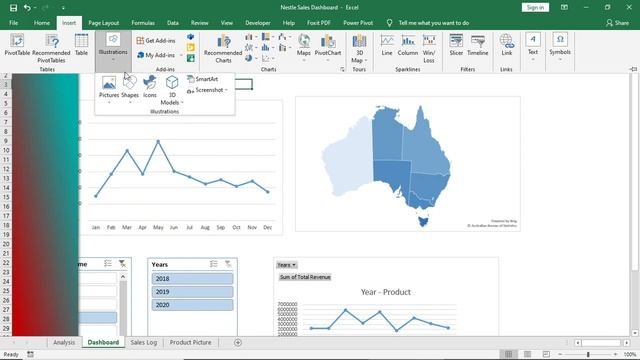
Task: Open Recommended PivotTables
Action: [51, 49]
